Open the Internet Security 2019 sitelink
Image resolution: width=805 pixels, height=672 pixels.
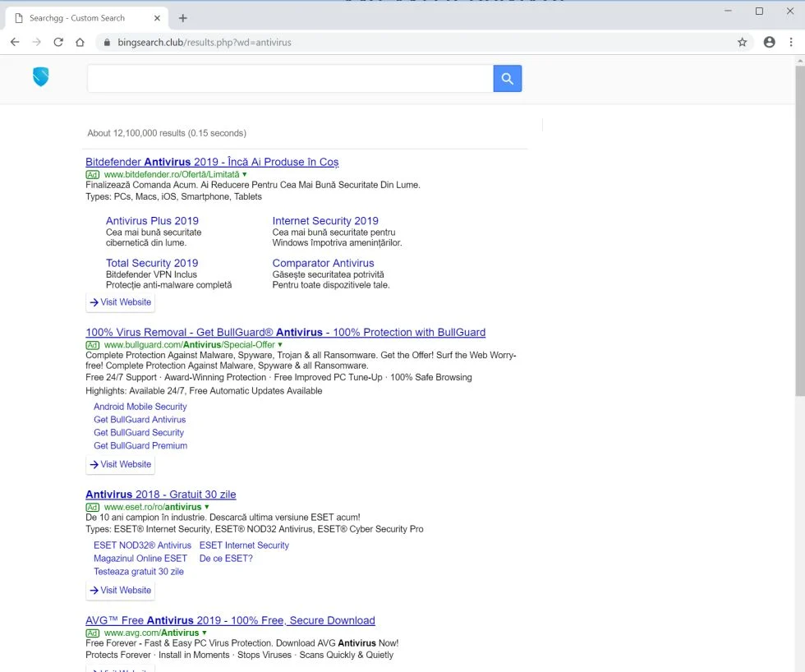pyautogui.click(x=325, y=221)
